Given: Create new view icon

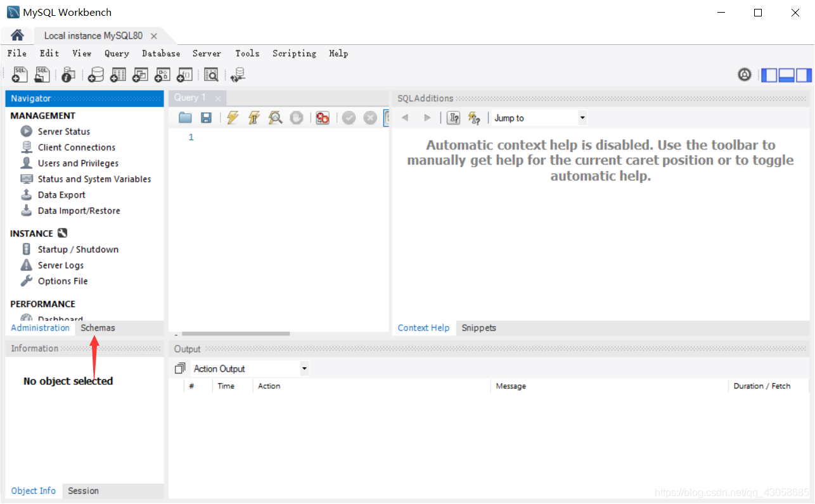Looking at the screenshot, I should [140, 75].
